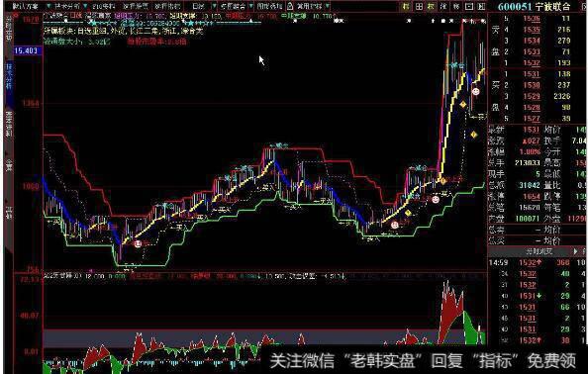Click the 内盘 value 100071

528,218
